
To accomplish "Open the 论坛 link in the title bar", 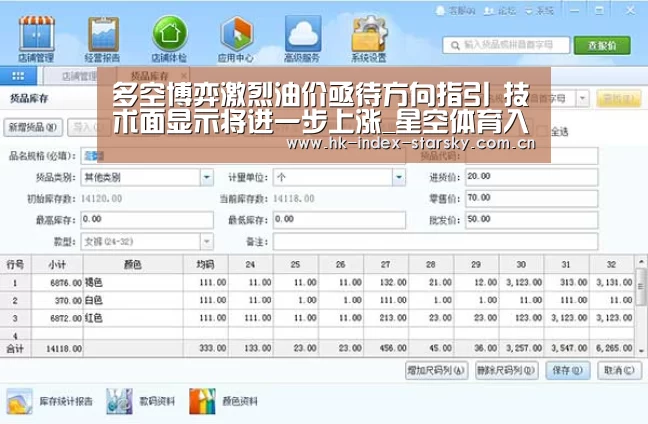I will 500,11.
